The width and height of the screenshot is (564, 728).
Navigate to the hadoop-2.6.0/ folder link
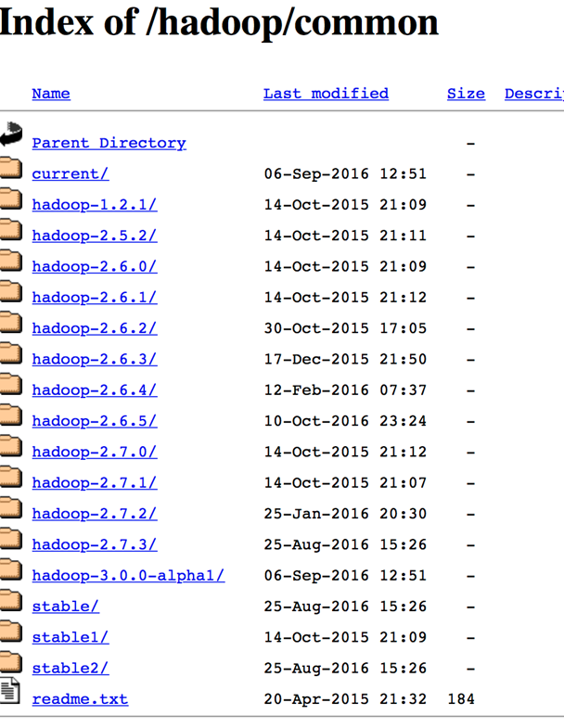pos(94,266)
